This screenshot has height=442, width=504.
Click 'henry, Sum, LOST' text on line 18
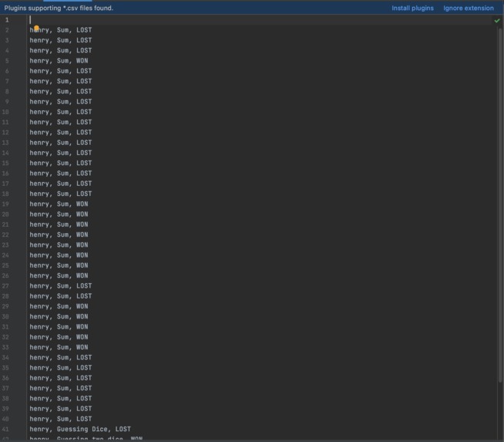coord(61,194)
